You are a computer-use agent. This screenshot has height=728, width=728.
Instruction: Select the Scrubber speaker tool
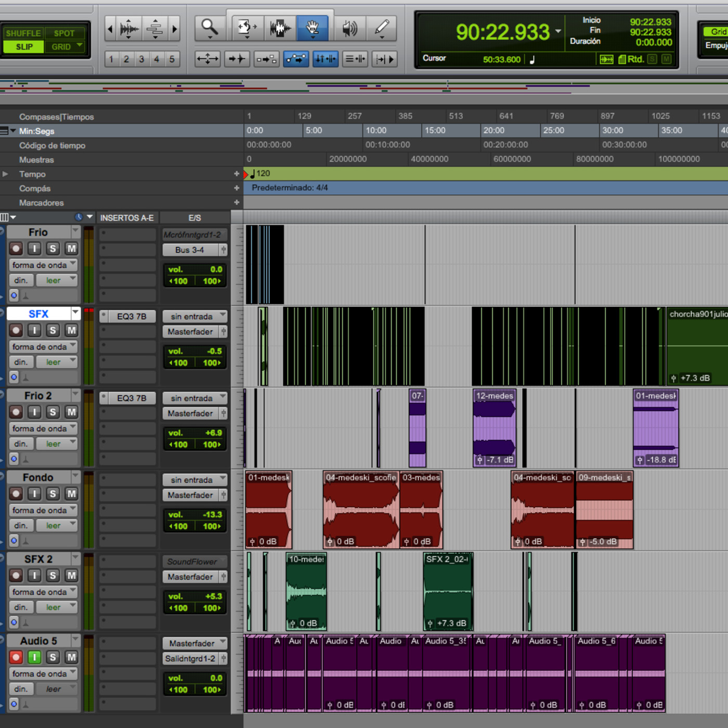(x=349, y=28)
